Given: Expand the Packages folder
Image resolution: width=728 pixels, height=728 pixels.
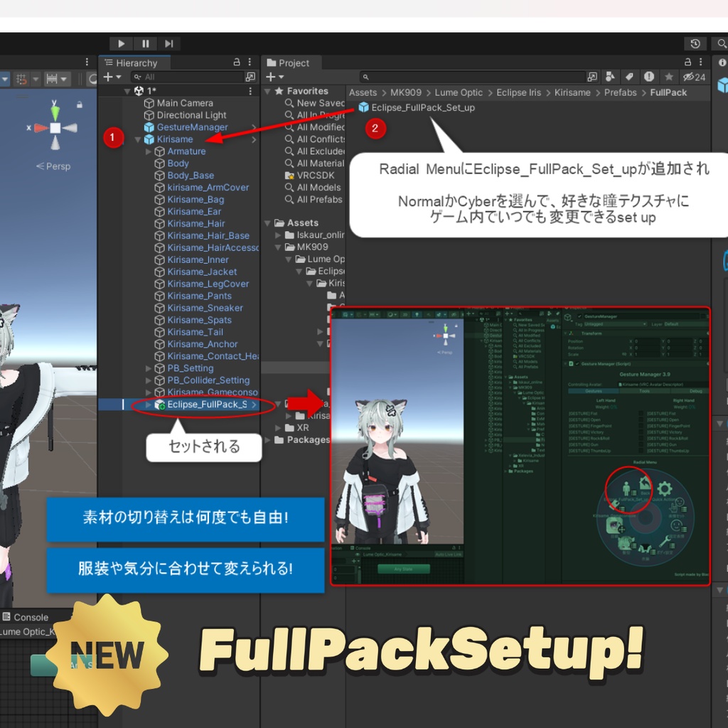Looking at the screenshot, I should [x=267, y=440].
